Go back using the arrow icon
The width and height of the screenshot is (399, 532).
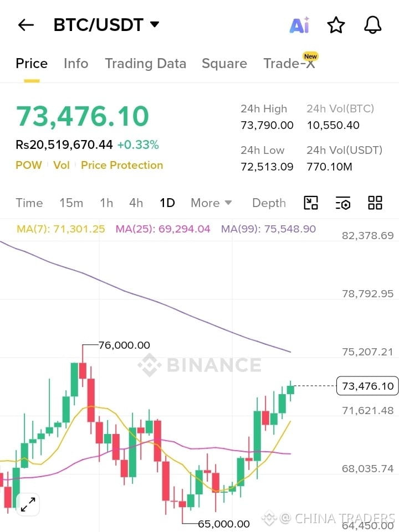click(26, 25)
